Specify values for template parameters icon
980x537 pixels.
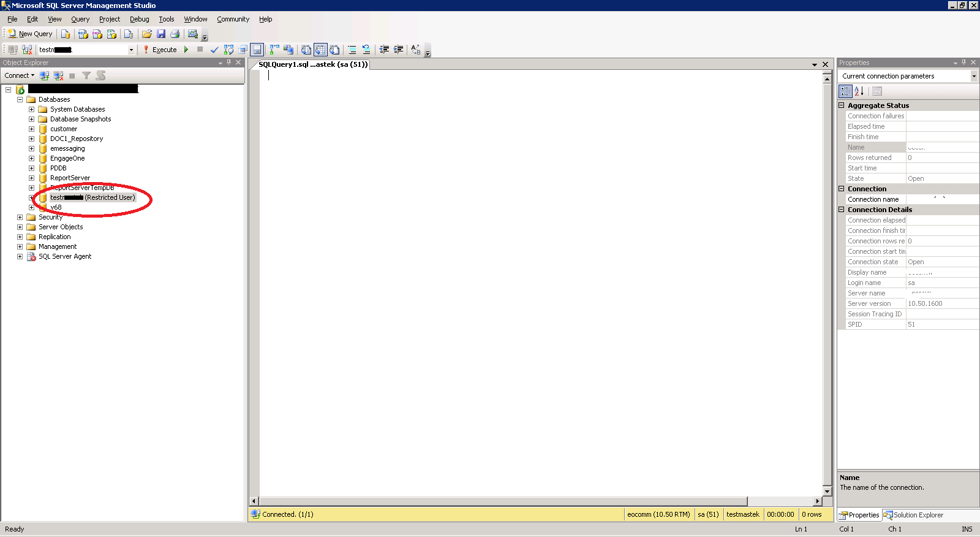tap(416, 50)
